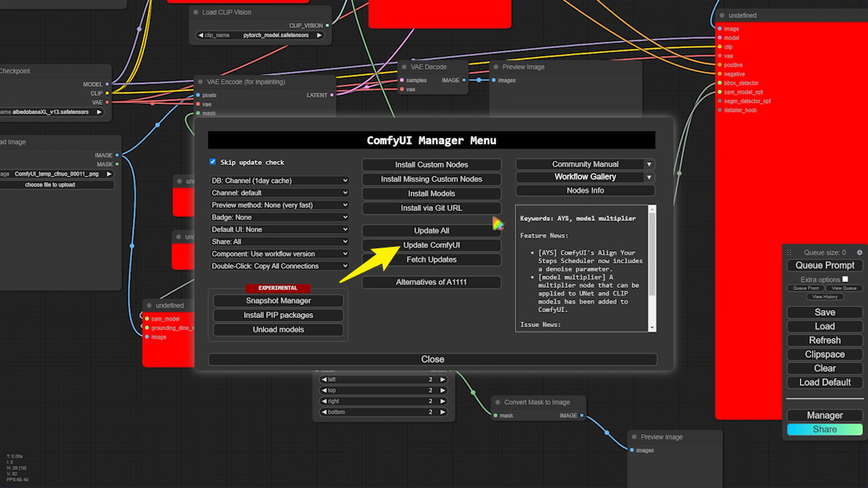Click right arrow of clip_name selector
The width and height of the screenshot is (868, 488).
[319, 35]
